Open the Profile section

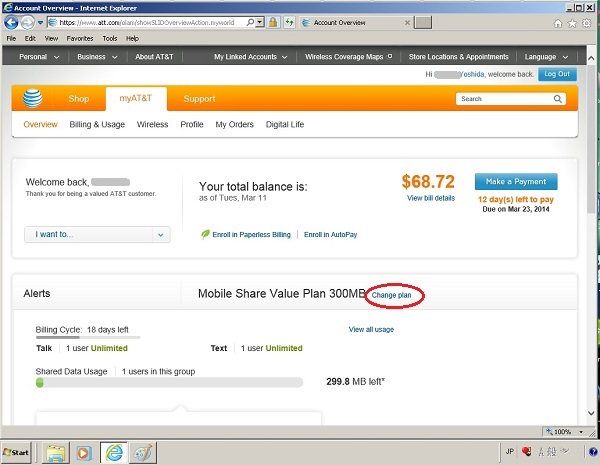click(192, 124)
